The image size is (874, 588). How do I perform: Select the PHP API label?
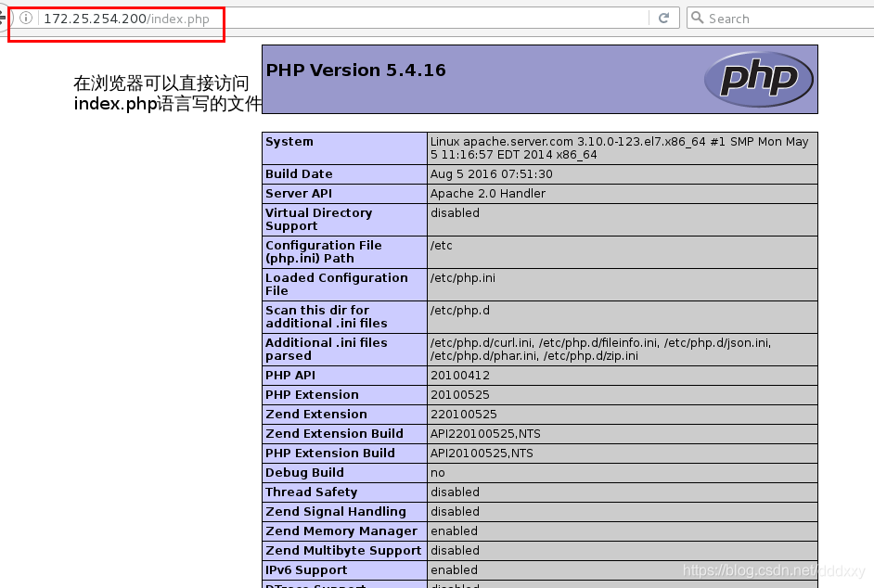(x=290, y=375)
